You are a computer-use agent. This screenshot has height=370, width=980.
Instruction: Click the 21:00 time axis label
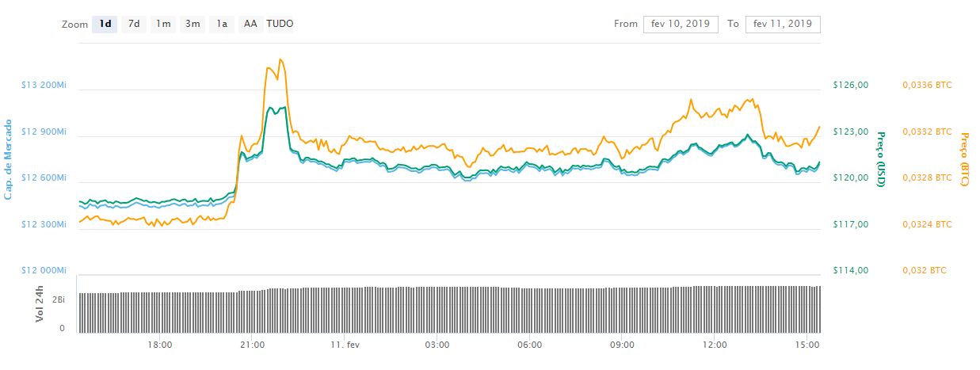252,345
